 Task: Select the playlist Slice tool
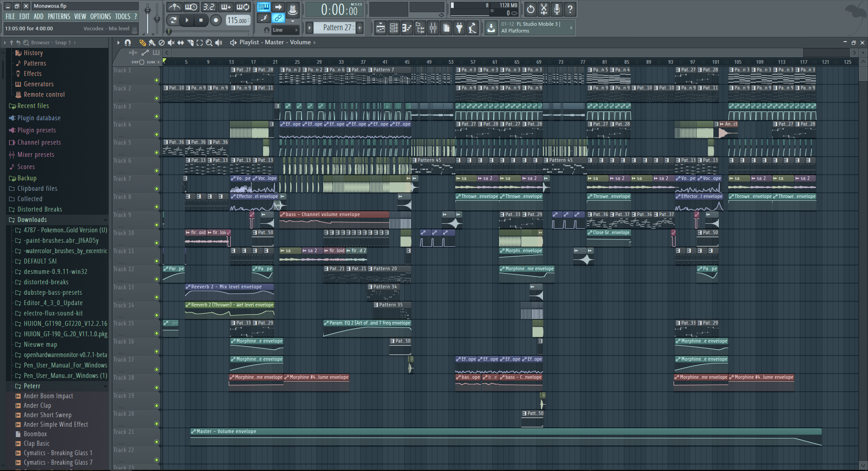click(x=190, y=42)
